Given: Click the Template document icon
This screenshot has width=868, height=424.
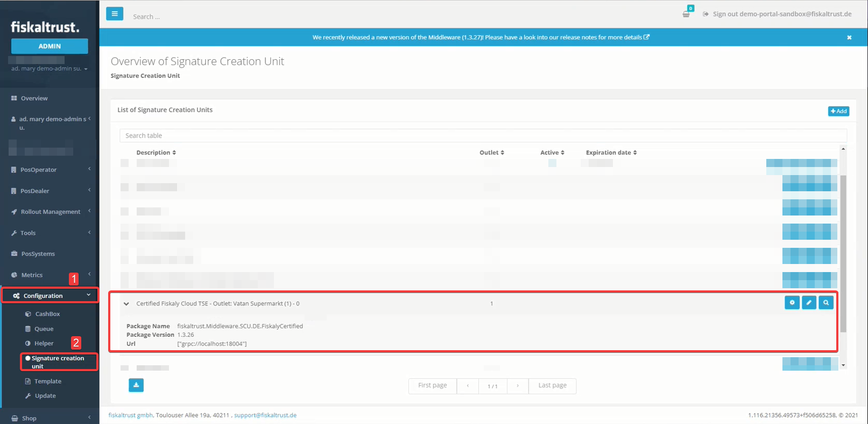Looking at the screenshot, I should (28, 381).
